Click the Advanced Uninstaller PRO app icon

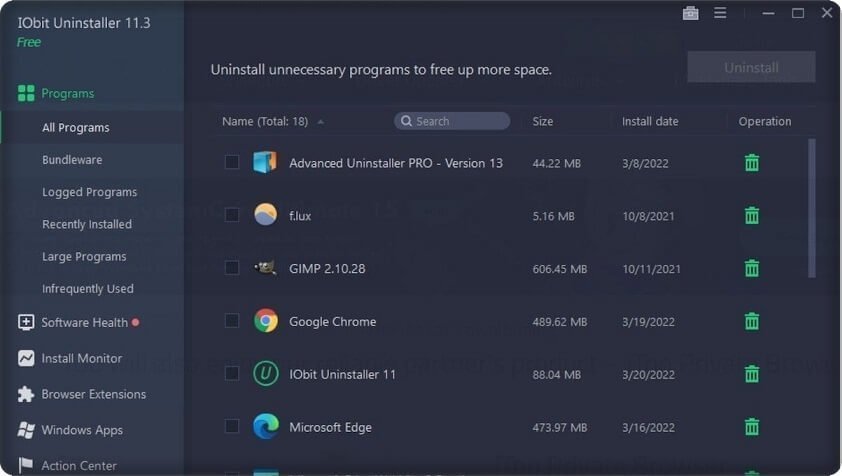point(265,162)
